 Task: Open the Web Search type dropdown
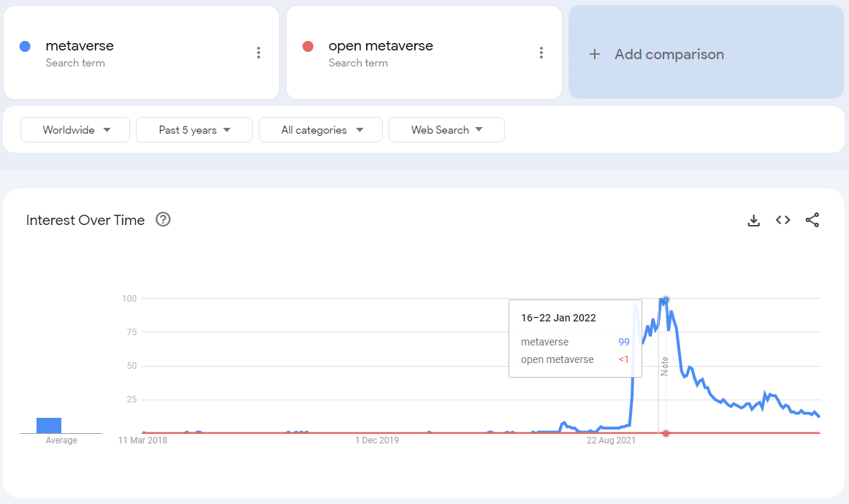coord(446,130)
